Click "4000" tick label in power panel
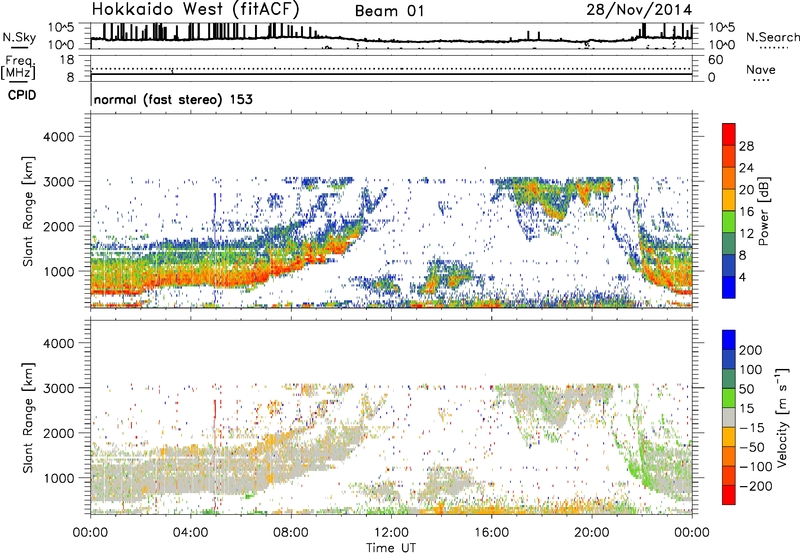Image resolution: width=800 pixels, height=554 pixels. [x=59, y=137]
